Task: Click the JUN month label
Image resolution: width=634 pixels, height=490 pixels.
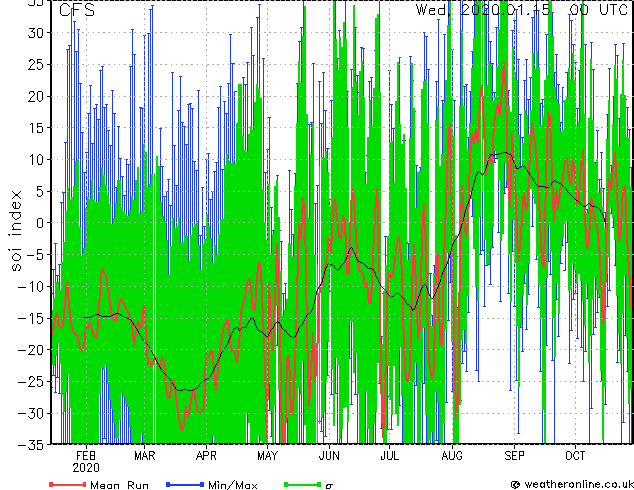Action: [329, 456]
